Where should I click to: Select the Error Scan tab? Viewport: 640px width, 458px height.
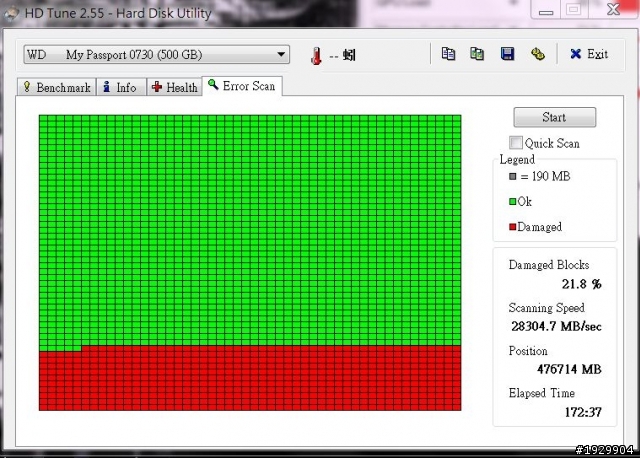[x=242, y=86]
